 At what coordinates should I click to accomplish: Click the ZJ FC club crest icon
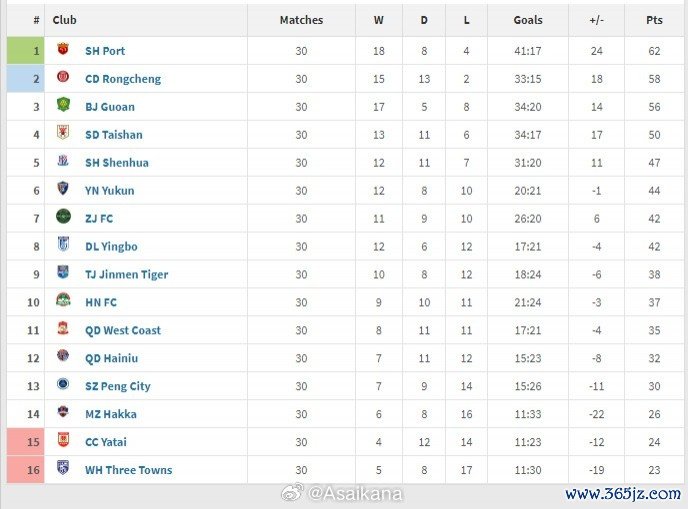coord(63,218)
